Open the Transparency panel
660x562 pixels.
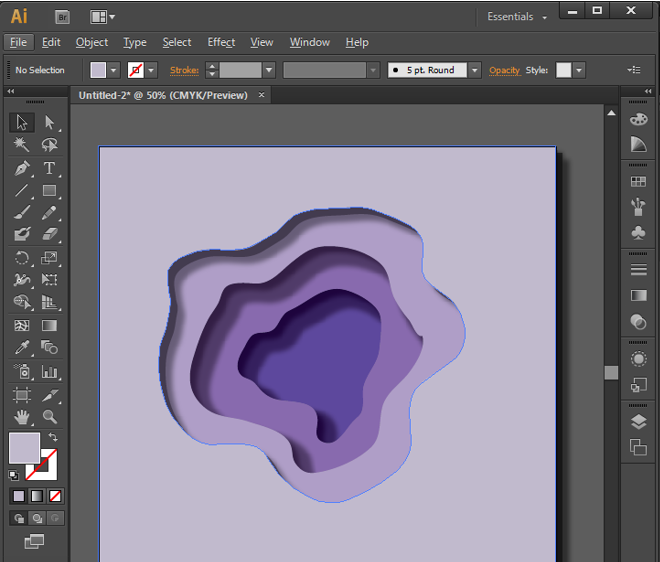639,322
